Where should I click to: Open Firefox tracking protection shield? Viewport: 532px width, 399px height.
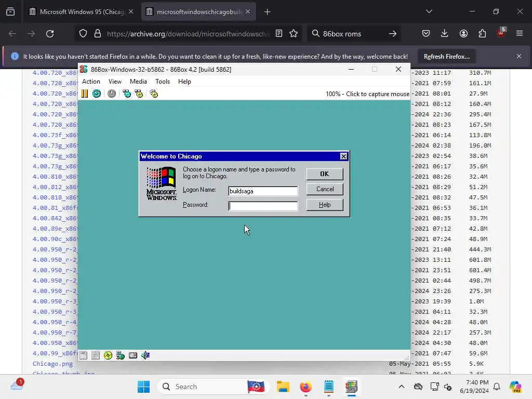coord(83,34)
